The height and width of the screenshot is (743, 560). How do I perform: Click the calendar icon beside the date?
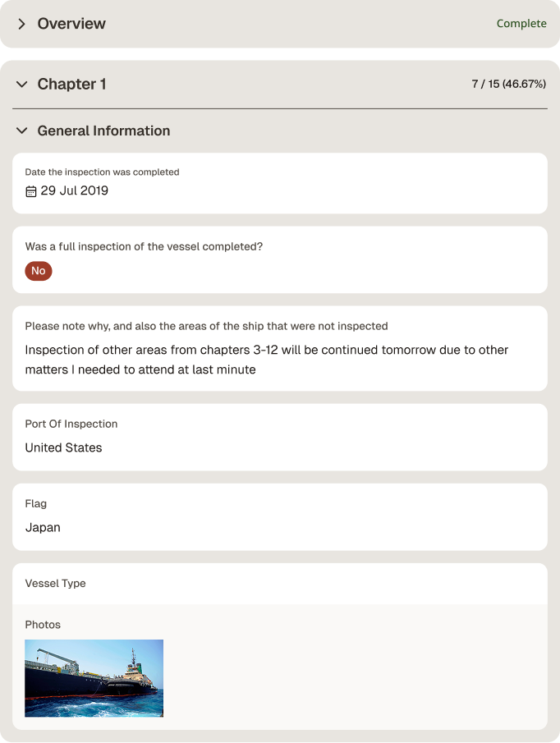(x=31, y=191)
